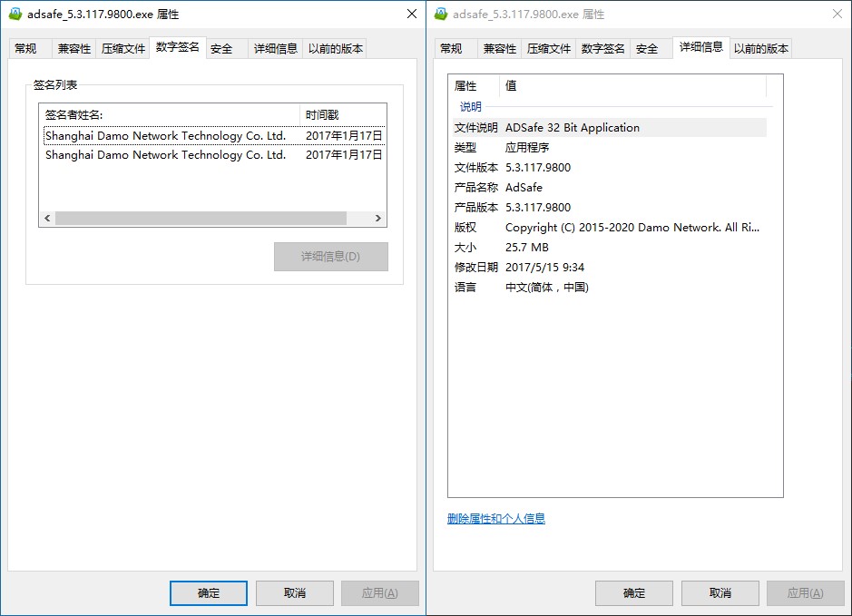
Task: Open the 安全 tab in the left window
Action: click(219, 48)
